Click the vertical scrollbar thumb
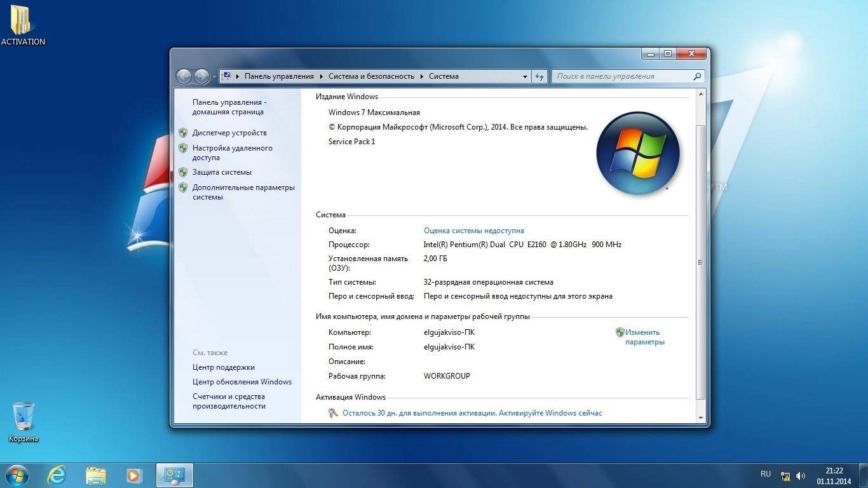This screenshot has width=868, height=488. pyautogui.click(x=701, y=262)
